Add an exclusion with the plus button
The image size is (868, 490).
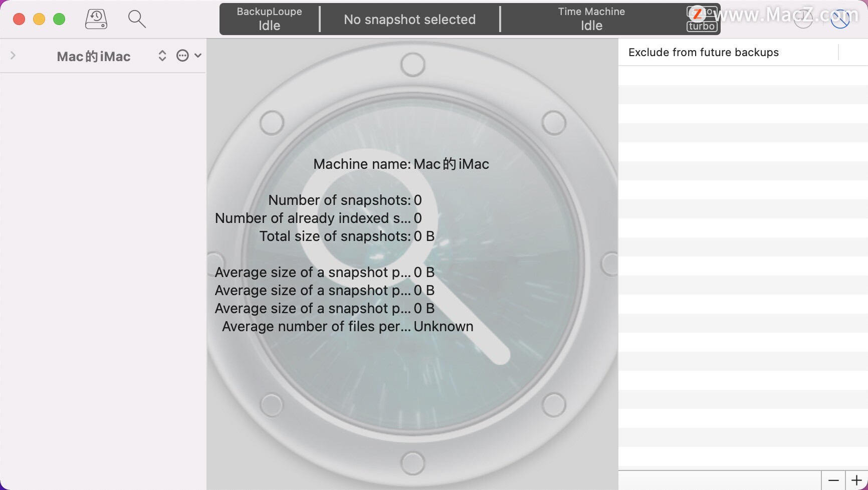[856, 480]
